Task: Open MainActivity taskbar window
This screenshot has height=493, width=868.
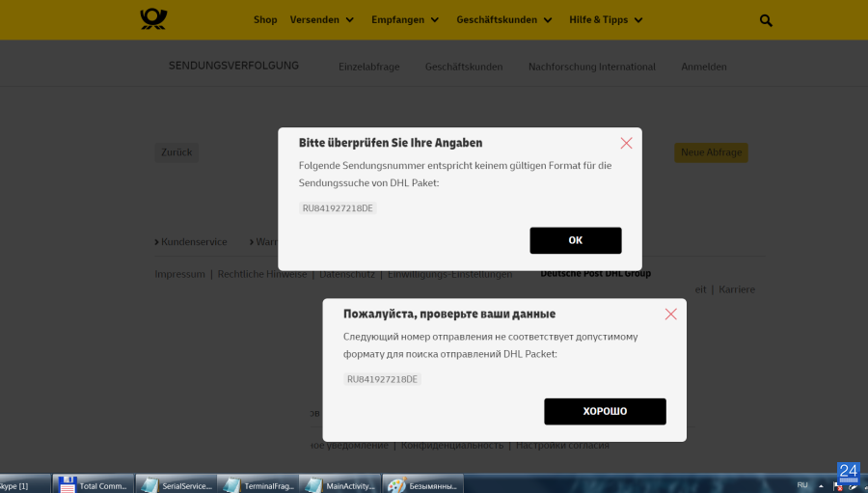Action: 339,484
